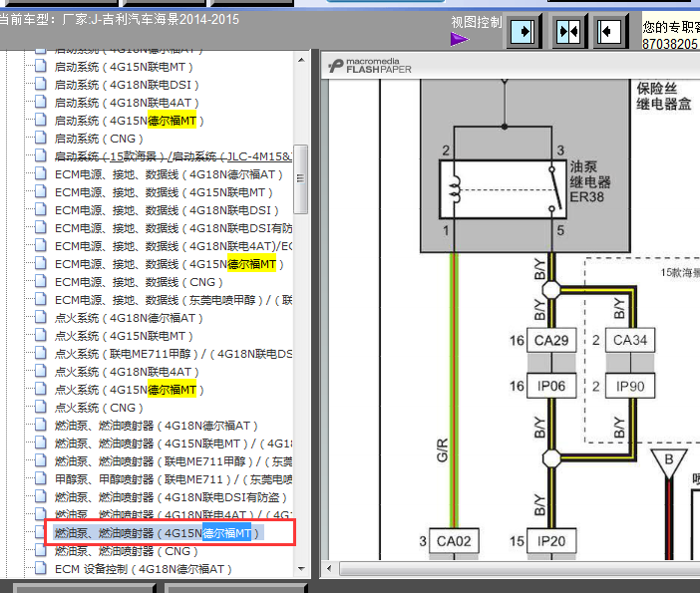This screenshot has height=593, width=700.
Task: Click diagram horizontal scrollbar left arrow
Action: (x=329, y=568)
